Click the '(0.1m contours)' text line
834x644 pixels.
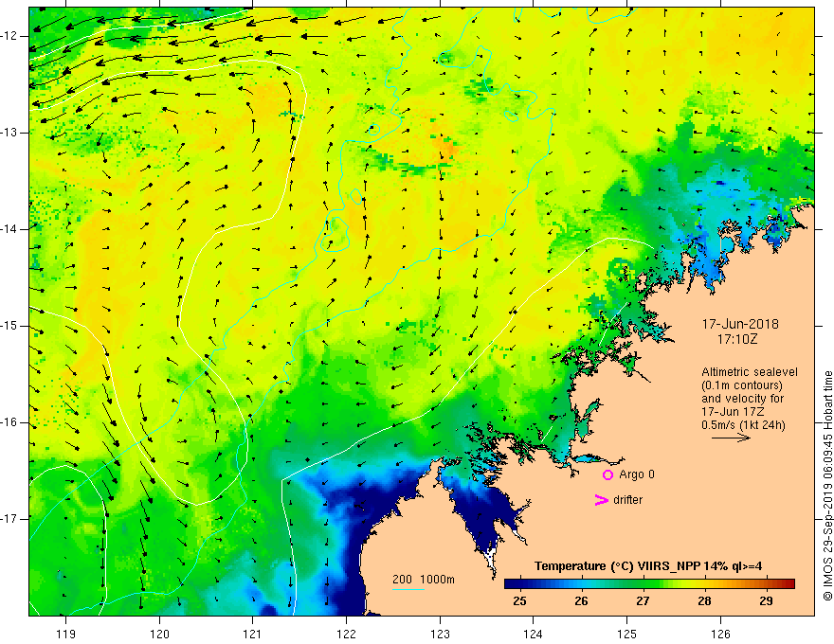point(742,385)
